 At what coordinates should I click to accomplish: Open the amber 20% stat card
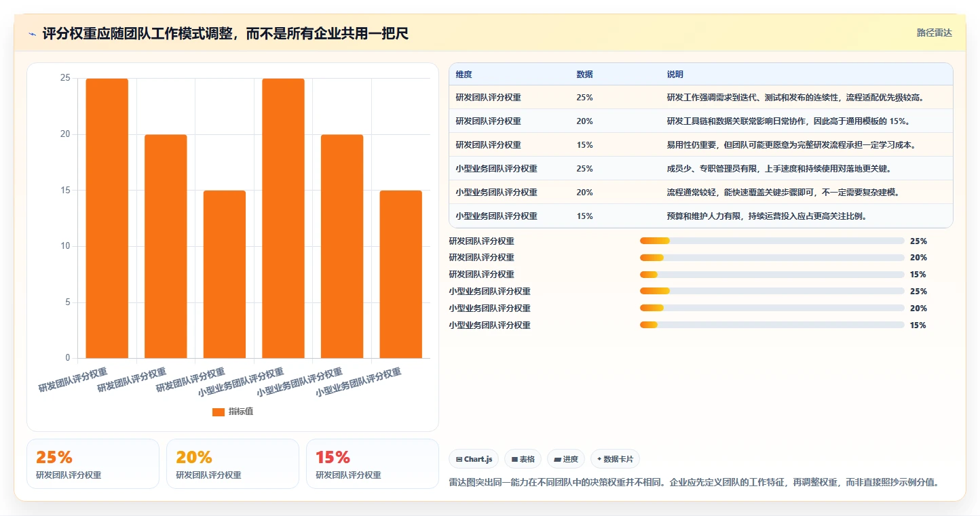233,464
